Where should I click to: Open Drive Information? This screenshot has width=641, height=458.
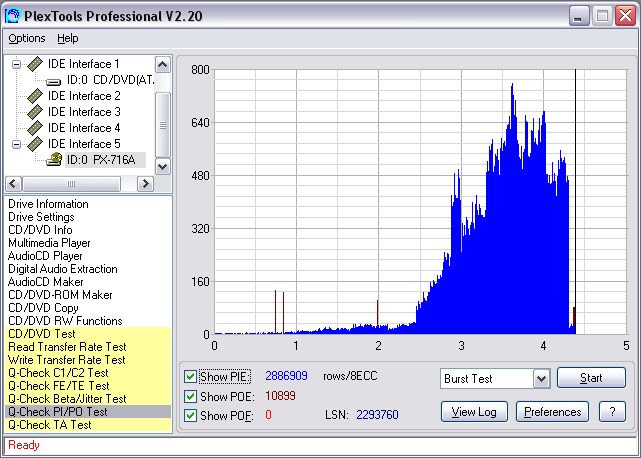point(48,204)
